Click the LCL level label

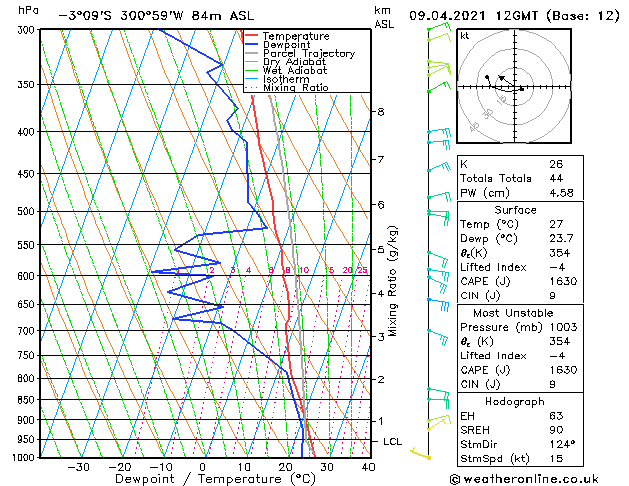point(392,441)
